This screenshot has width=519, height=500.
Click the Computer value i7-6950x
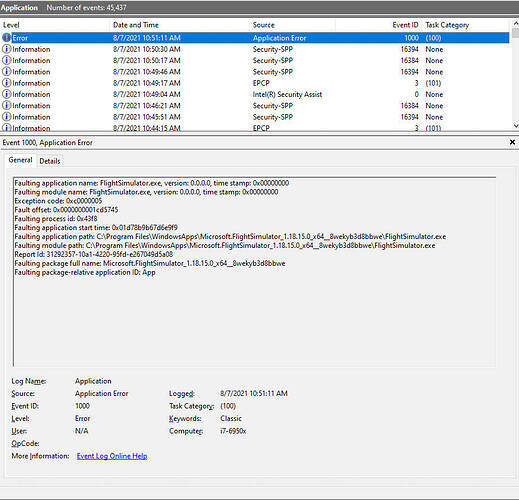pyautogui.click(x=233, y=431)
